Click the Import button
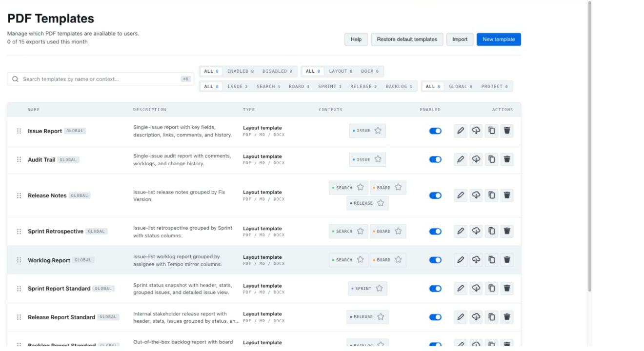Image resolution: width=644 pixels, height=351 pixels. click(x=460, y=39)
